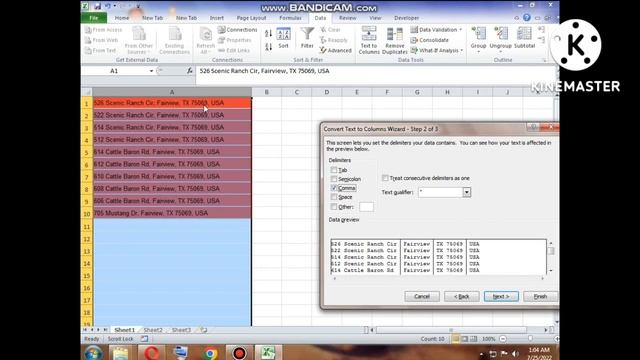Open From Other Sources dropdown
Image resolution: width=640 pixels, height=360 pixels.
coord(138,40)
